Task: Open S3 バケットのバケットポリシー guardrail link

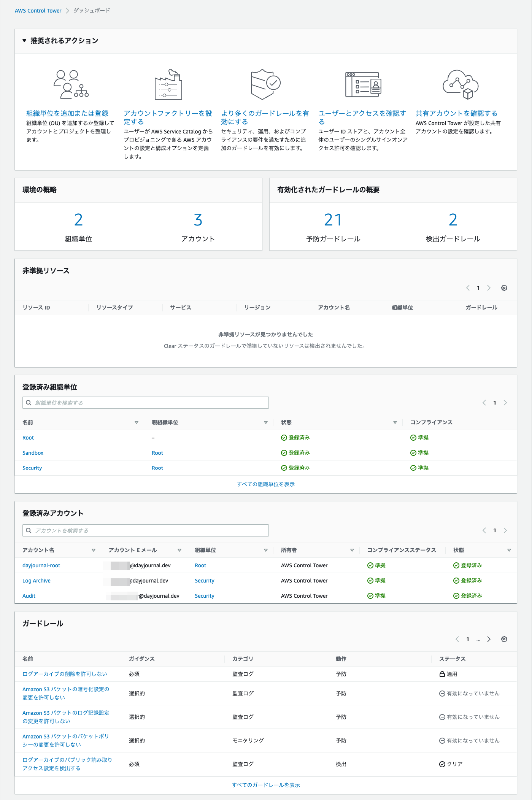Action: point(66,741)
